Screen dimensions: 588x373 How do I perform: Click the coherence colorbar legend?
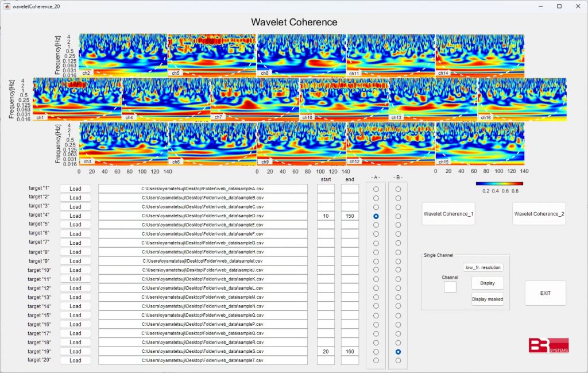(x=499, y=184)
